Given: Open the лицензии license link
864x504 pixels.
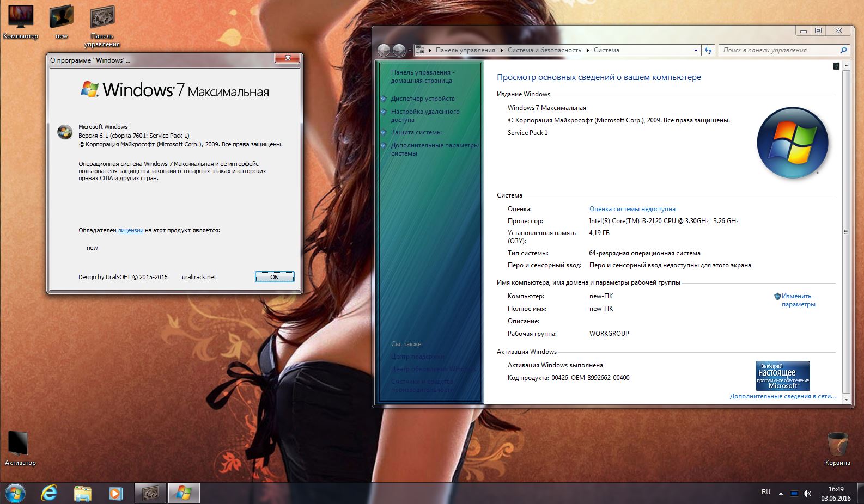Looking at the screenshot, I should pos(131,230).
